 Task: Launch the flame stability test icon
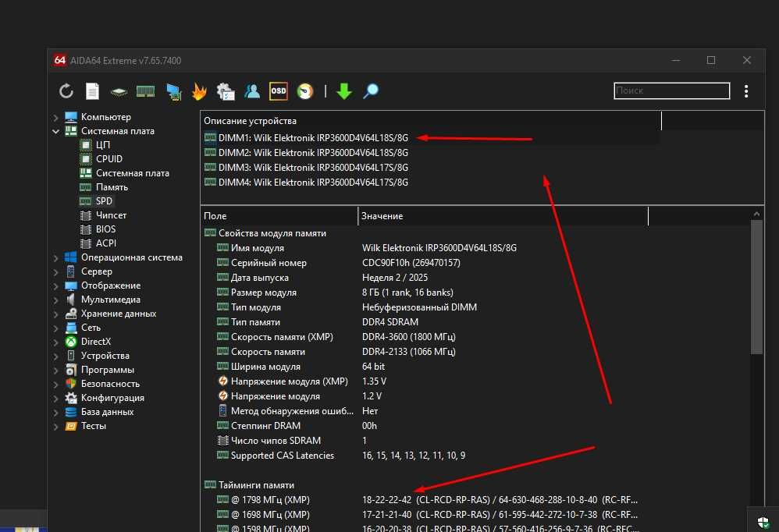tap(199, 91)
